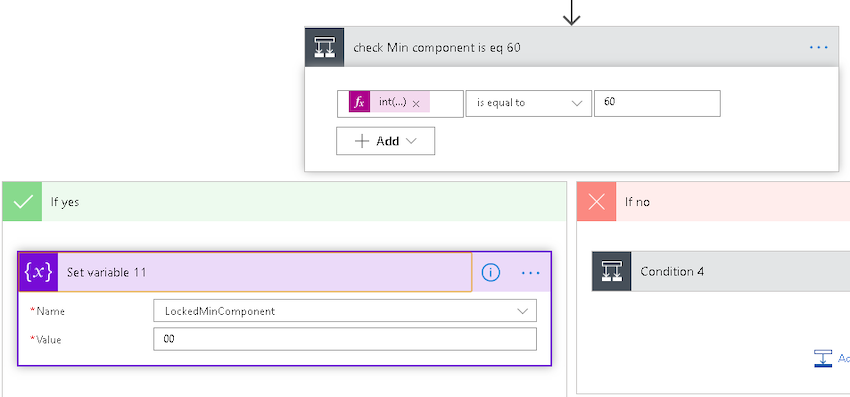Open the 'is equal to' operator dropdown
This screenshot has height=397, width=850.
click(529, 103)
